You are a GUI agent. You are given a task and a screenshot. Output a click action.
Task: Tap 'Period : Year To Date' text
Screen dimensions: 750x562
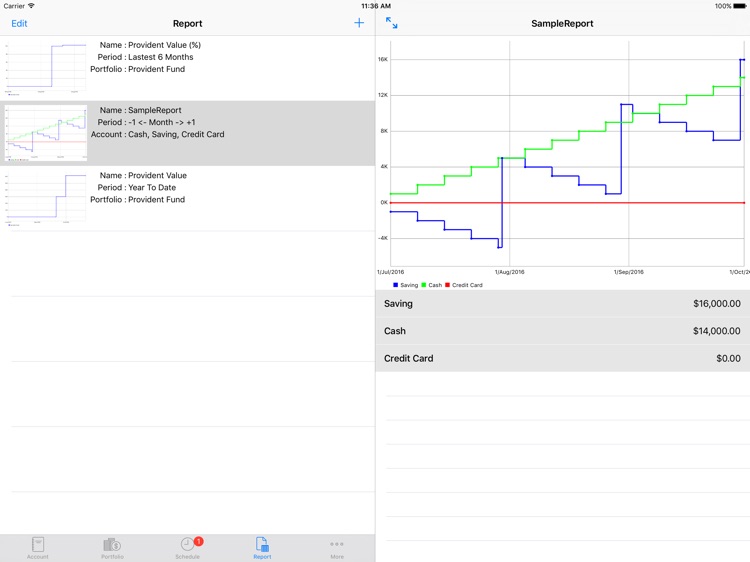(x=137, y=187)
